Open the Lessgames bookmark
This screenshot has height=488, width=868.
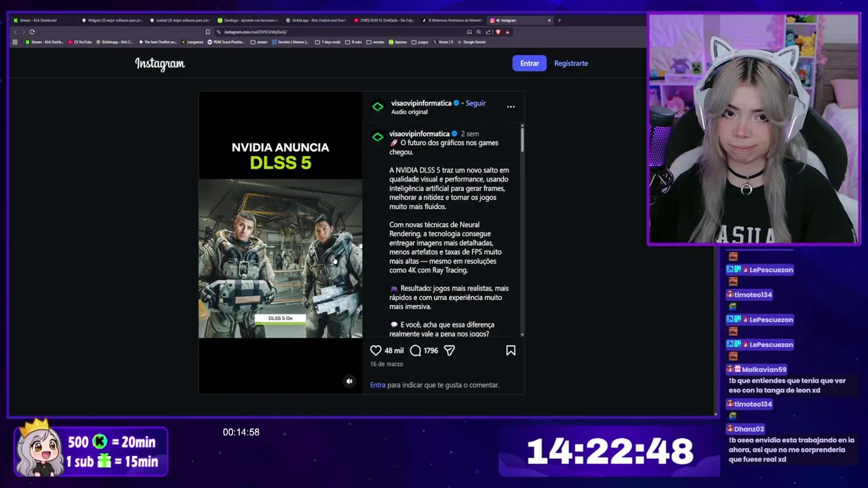193,42
